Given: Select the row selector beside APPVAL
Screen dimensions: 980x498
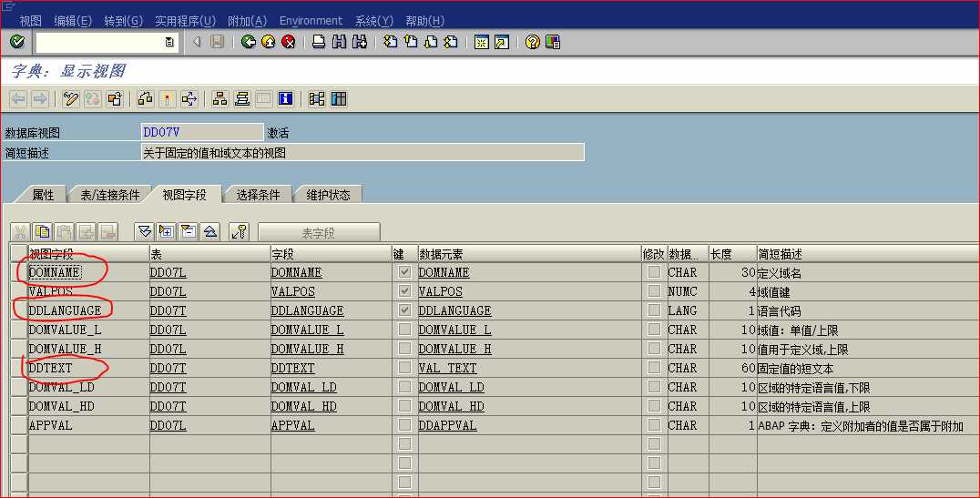Looking at the screenshot, I should [19, 425].
